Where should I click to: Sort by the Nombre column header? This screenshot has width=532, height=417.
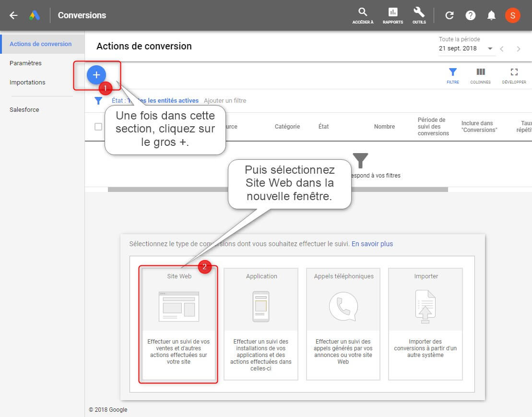point(384,127)
